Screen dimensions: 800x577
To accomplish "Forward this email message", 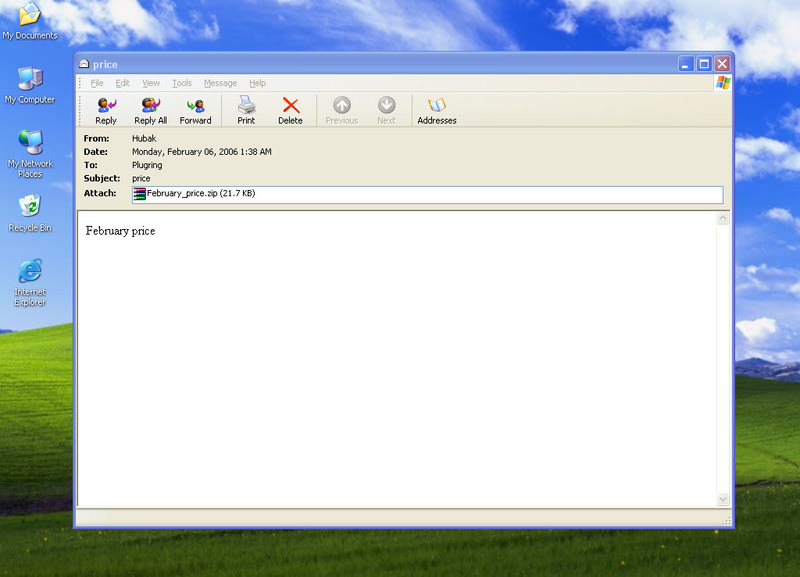I will pyautogui.click(x=195, y=109).
